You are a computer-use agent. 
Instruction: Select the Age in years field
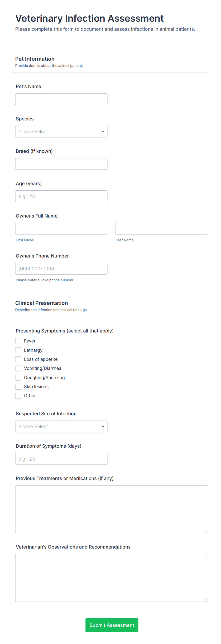click(61, 196)
